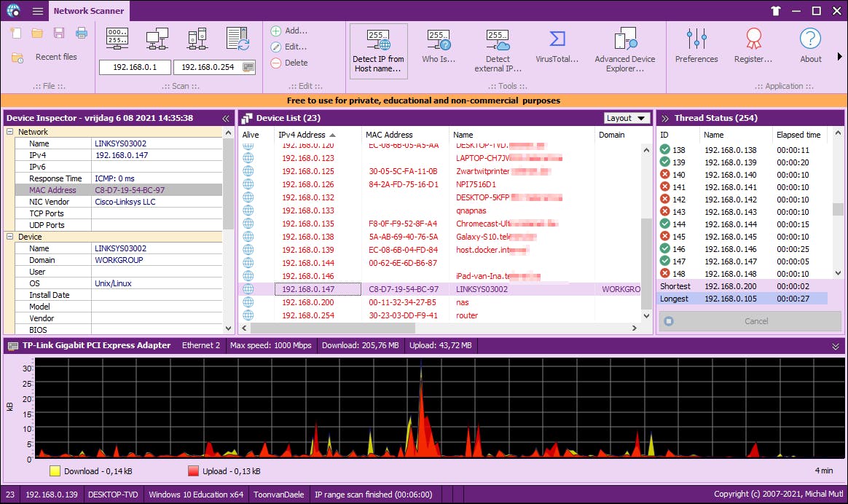Screen dimensions: 848x504
Task: Open the Layout dropdown
Action: coord(627,118)
